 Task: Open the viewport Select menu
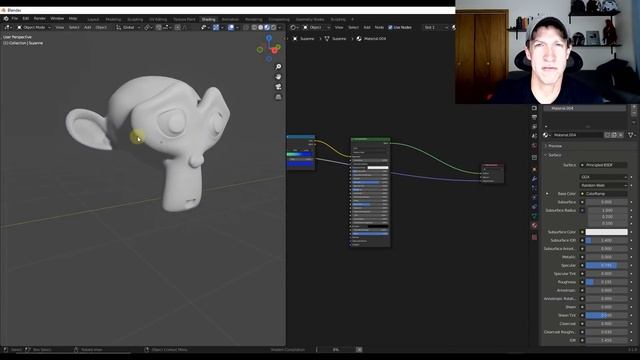74,27
